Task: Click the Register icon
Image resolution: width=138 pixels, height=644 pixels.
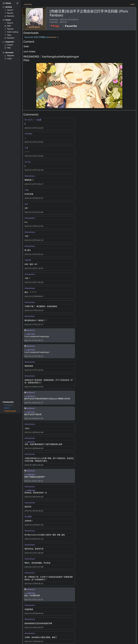Action: (x=5, y=55)
